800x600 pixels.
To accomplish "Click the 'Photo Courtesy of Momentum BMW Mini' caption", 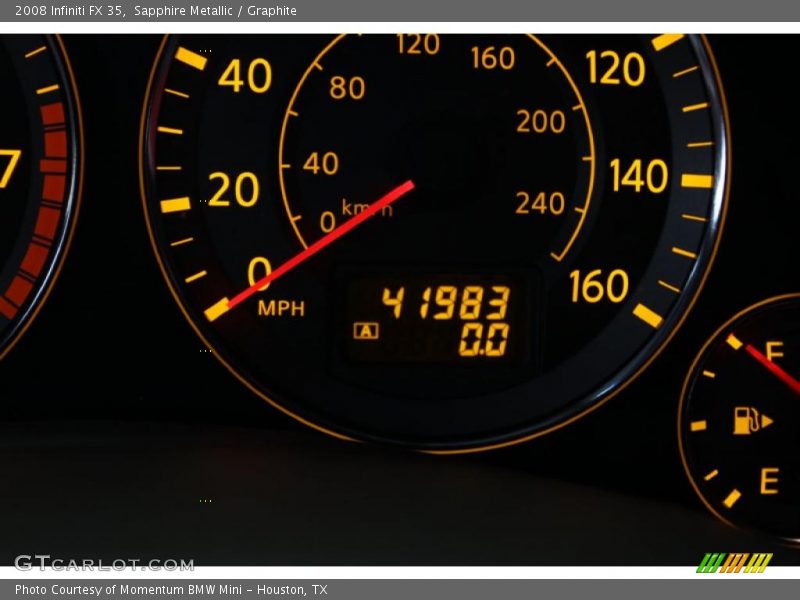I will point(132,590).
